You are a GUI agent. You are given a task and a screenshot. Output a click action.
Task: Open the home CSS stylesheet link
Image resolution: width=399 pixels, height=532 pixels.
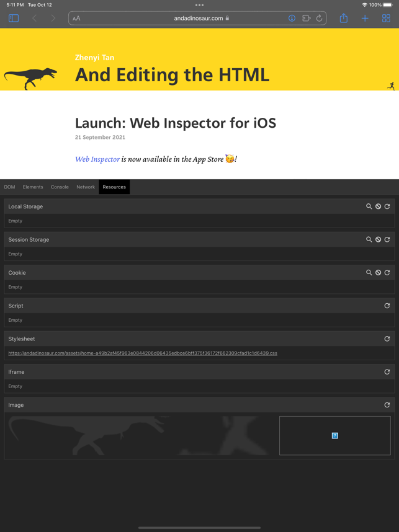(x=143, y=353)
